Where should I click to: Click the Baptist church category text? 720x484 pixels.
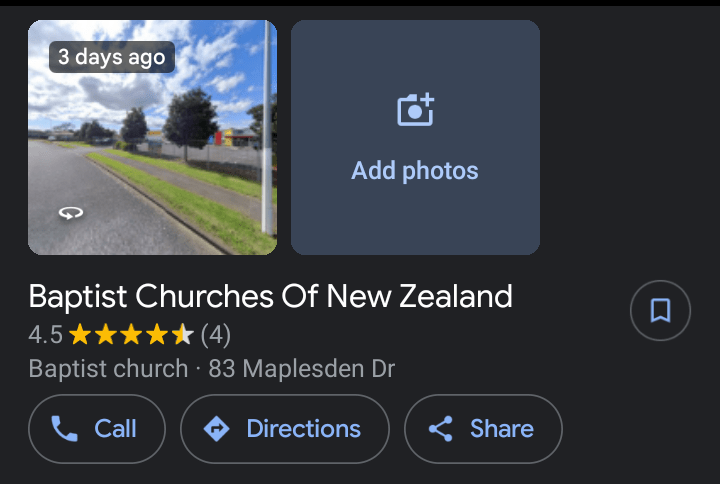click(x=108, y=369)
